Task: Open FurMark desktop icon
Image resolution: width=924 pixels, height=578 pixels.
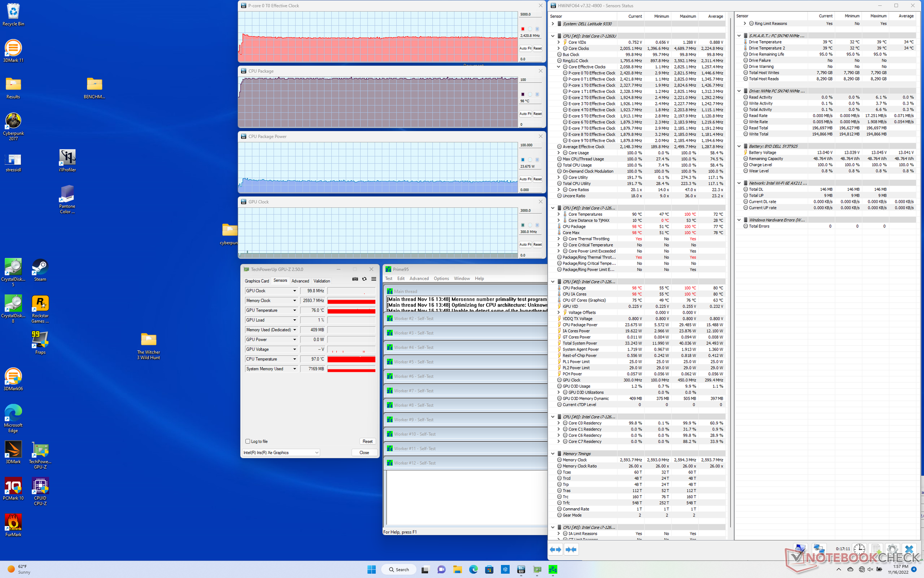Action: coord(13,525)
